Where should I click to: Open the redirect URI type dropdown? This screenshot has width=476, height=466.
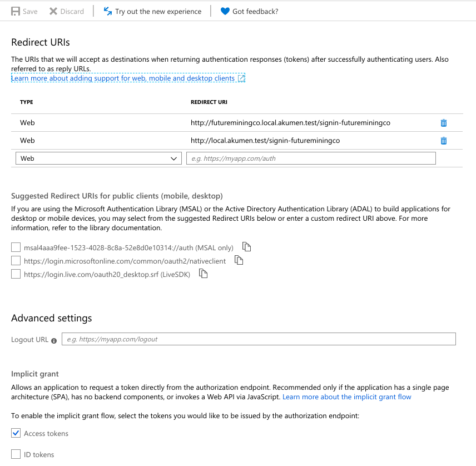(x=98, y=158)
